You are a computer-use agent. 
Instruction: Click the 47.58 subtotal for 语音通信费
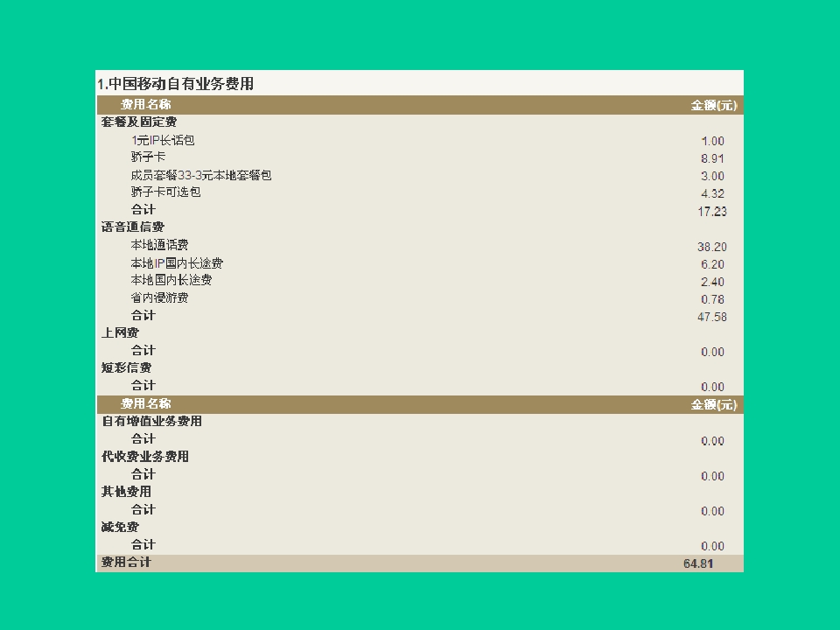pos(712,317)
